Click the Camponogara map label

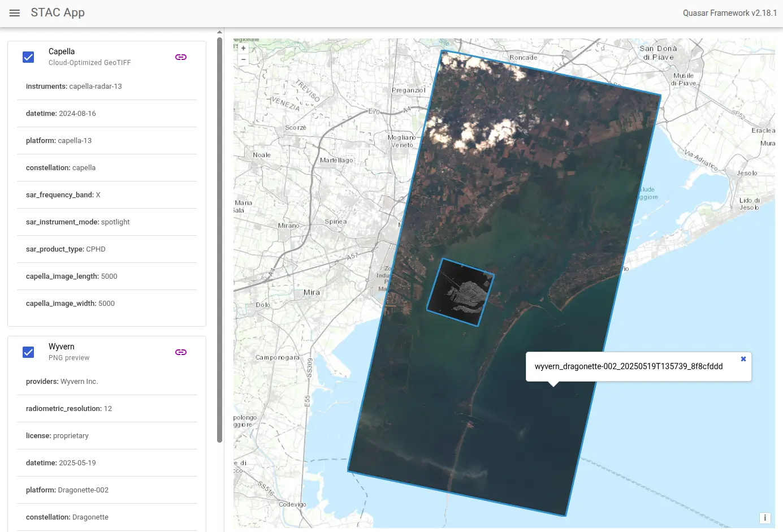click(x=278, y=357)
